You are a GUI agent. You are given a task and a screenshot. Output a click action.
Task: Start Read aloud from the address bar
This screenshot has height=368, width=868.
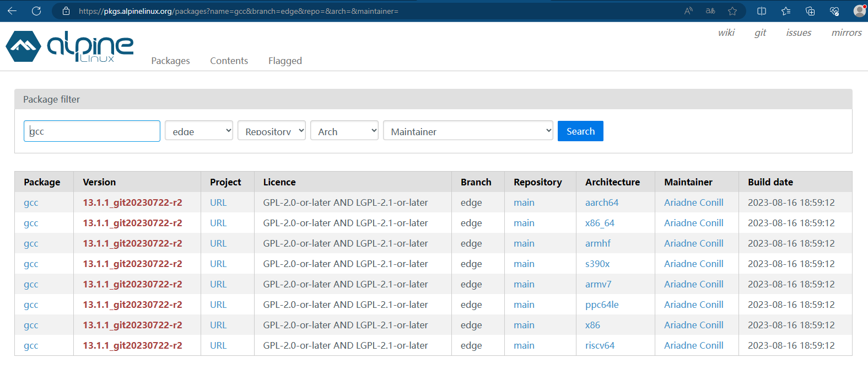[x=688, y=11]
